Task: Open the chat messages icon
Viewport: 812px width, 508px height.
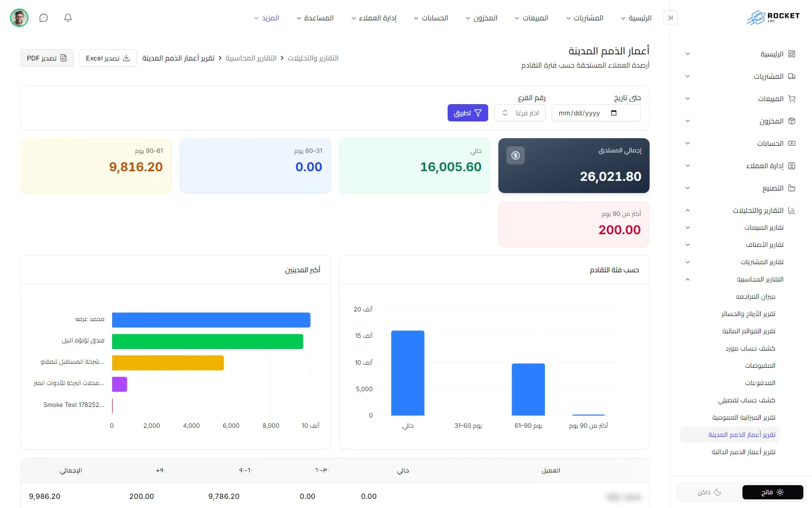Action: (44, 18)
